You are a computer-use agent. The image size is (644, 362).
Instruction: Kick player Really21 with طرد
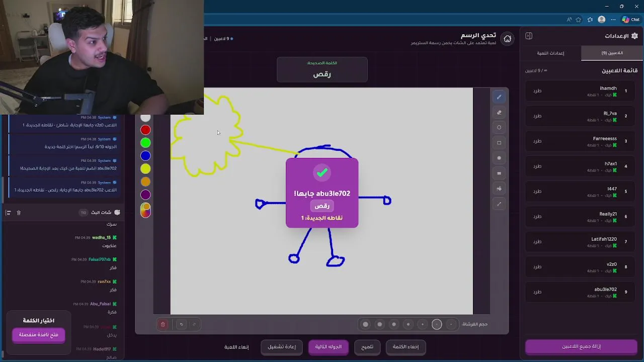coord(537,217)
